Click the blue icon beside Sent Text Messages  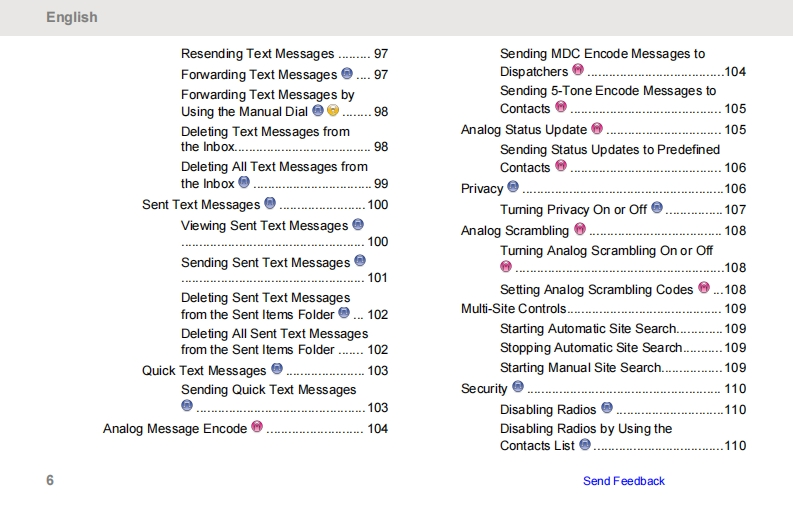(x=270, y=204)
